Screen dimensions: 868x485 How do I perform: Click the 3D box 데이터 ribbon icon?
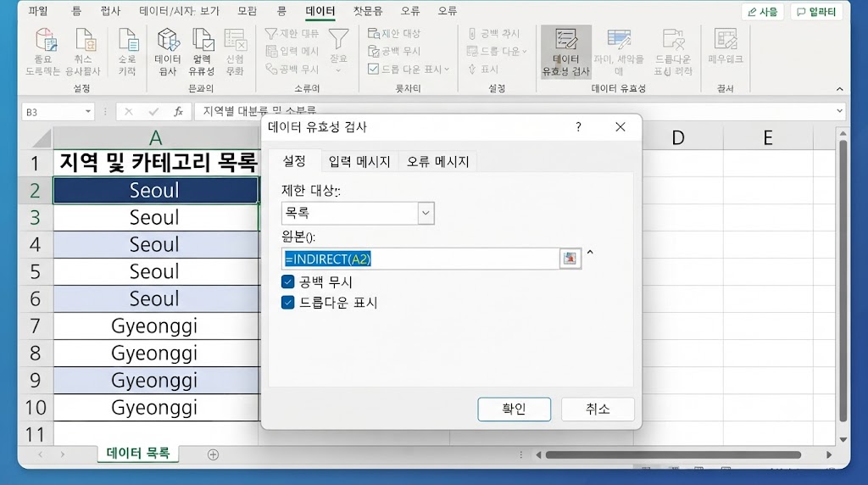[168, 40]
